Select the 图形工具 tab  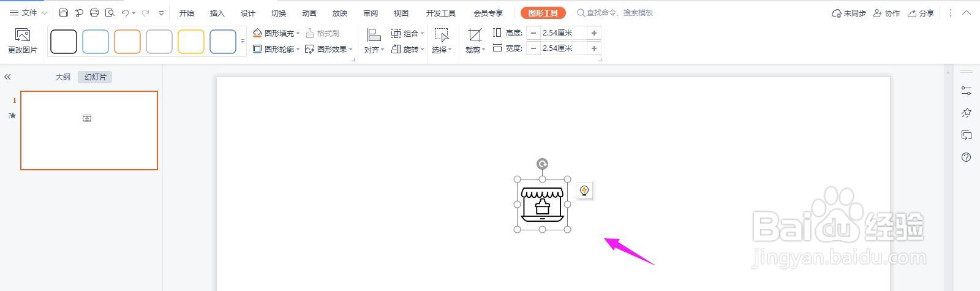[543, 13]
